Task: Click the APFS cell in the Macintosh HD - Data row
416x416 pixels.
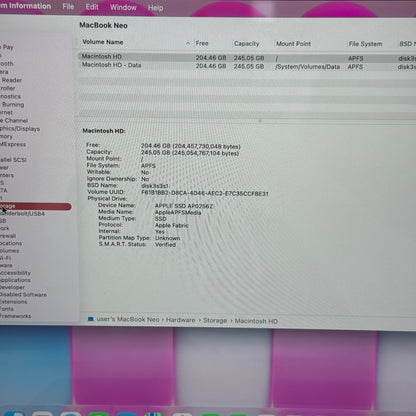Action: coord(355,67)
